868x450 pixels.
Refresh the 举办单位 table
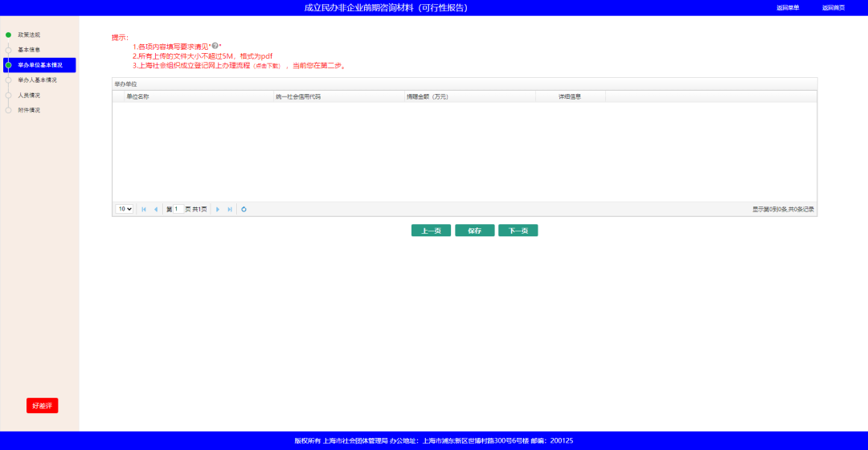click(244, 209)
